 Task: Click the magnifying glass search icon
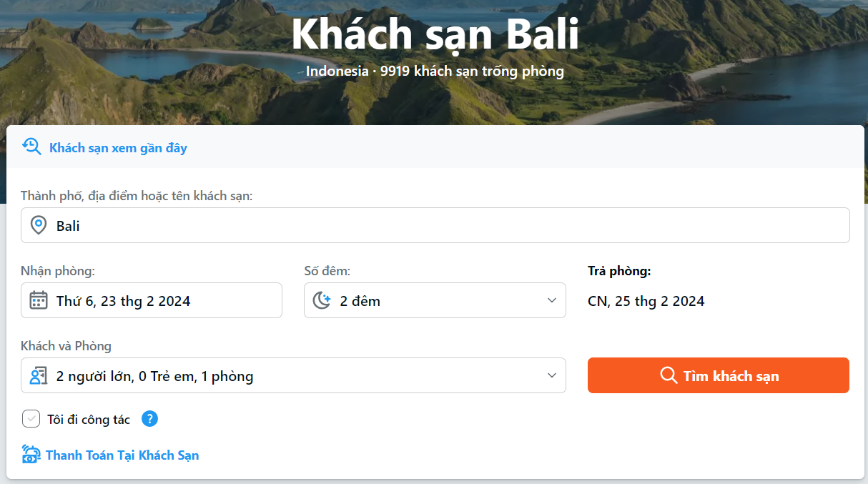point(669,375)
